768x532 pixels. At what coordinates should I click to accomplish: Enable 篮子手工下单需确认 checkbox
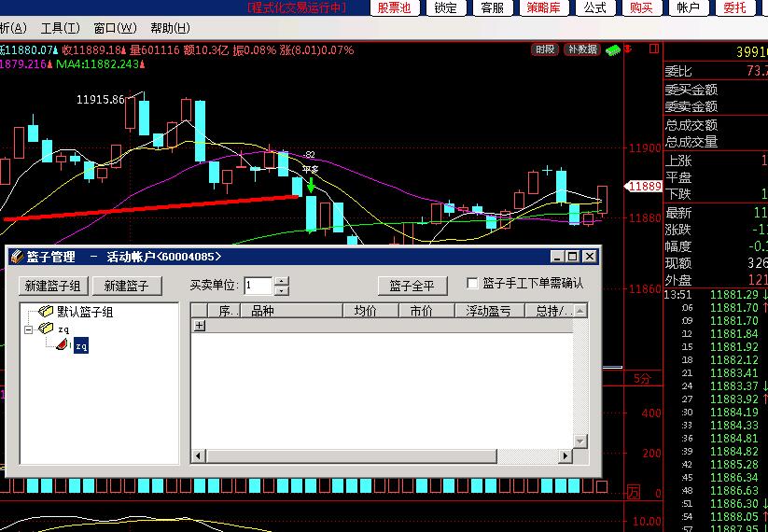click(473, 284)
